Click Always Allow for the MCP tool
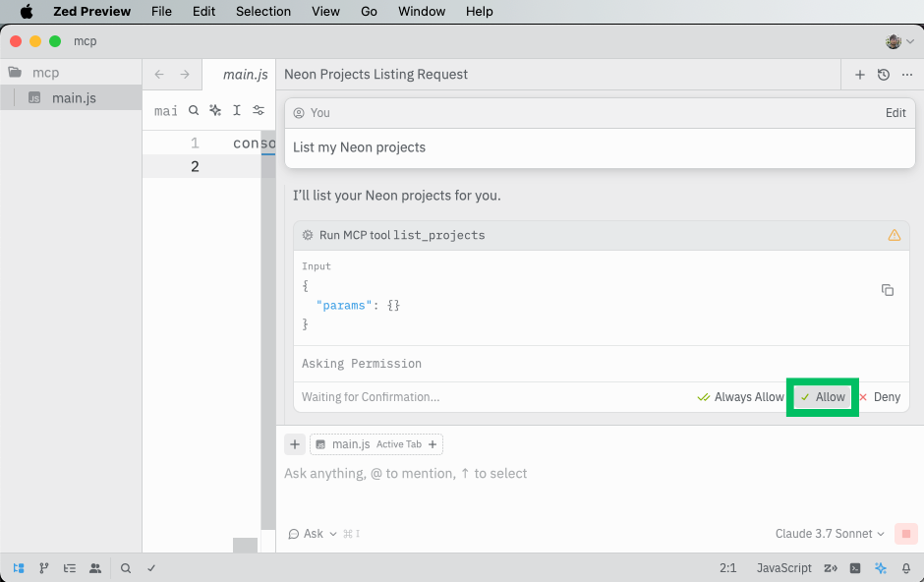924x582 pixels. [x=740, y=397]
